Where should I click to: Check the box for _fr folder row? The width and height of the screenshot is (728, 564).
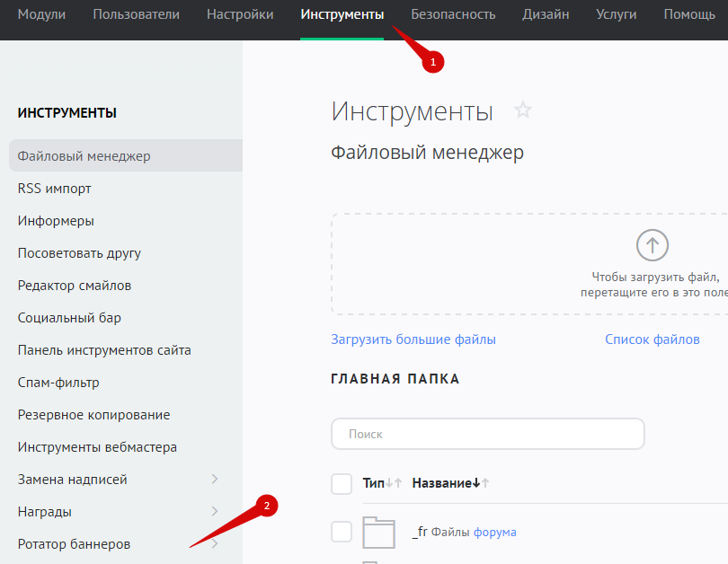[342, 532]
